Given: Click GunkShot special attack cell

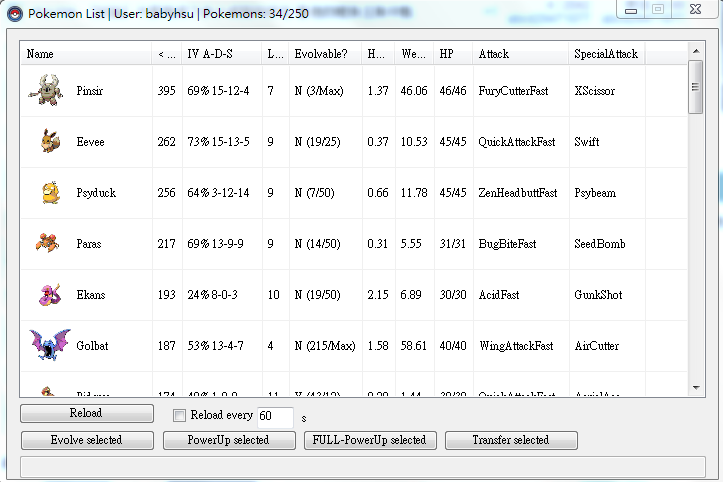Looking at the screenshot, I should point(598,295).
